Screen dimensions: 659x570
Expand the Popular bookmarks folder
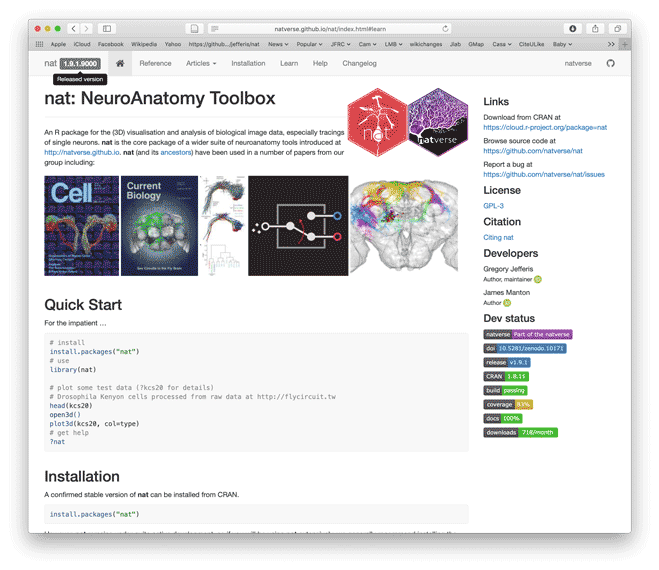[310, 44]
